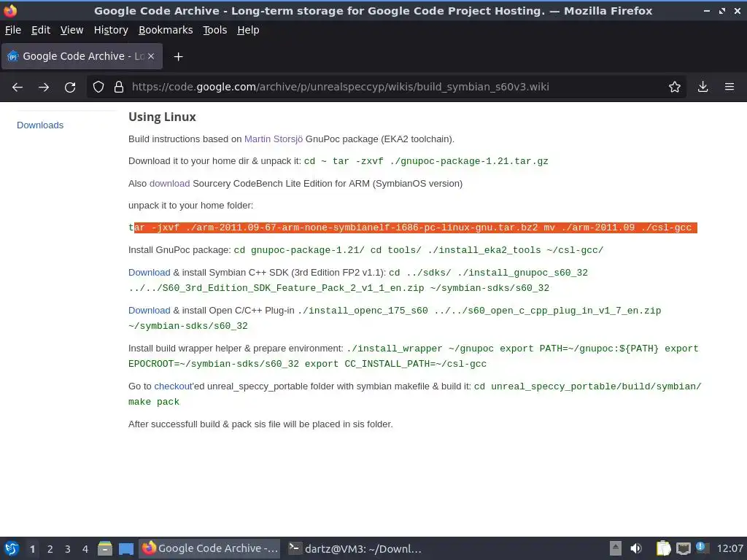Click the Firefox icon in title bar

[x=10, y=10]
